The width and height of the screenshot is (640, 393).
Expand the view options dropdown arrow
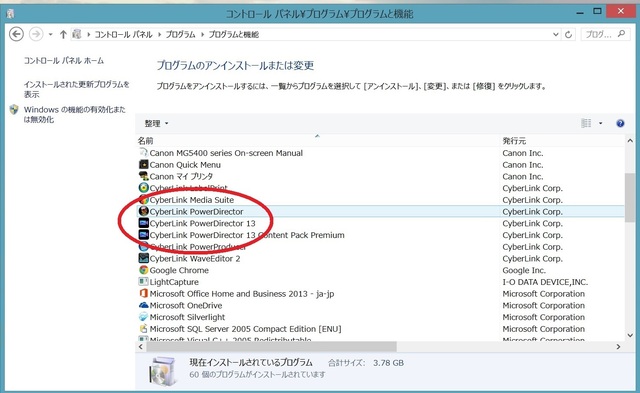[600, 123]
